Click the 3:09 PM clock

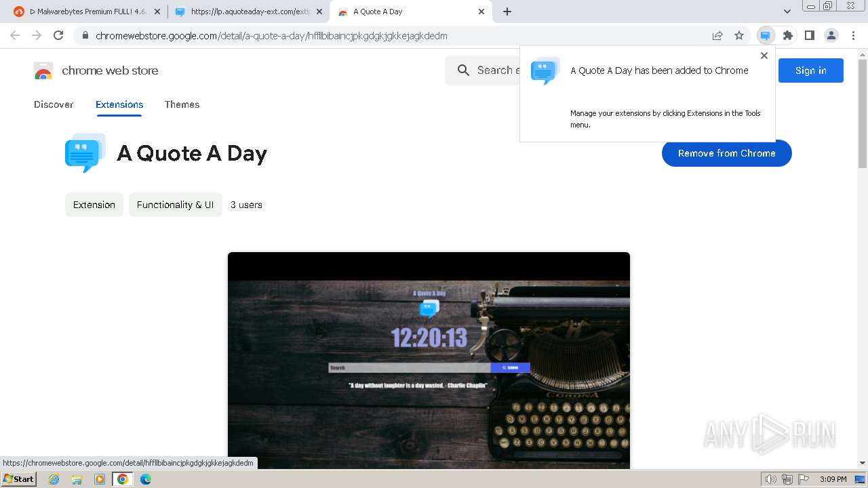[833, 479]
